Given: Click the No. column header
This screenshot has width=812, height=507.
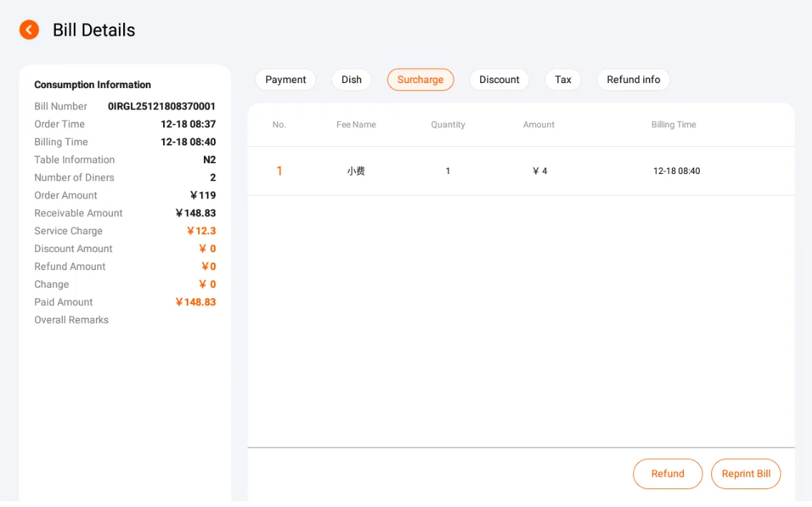Looking at the screenshot, I should pos(279,125).
